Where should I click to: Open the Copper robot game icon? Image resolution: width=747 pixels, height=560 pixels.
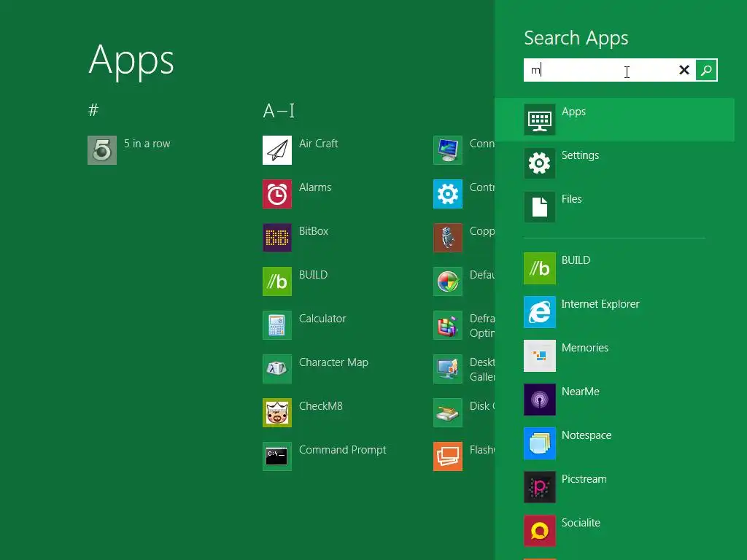point(447,238)
